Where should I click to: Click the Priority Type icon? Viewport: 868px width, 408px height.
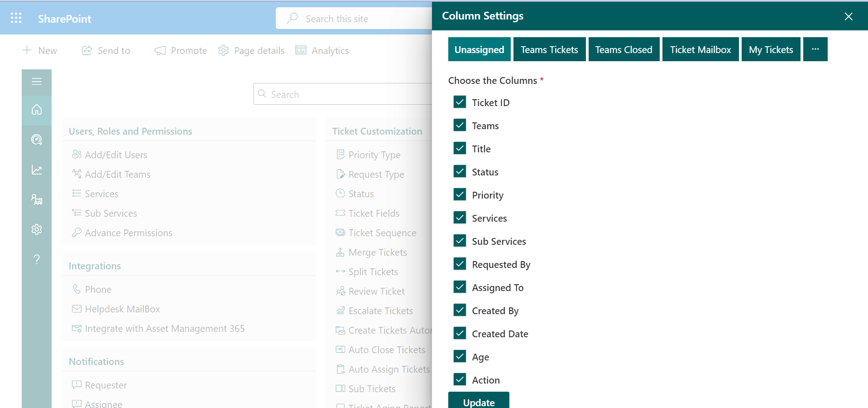coord(340,155)
